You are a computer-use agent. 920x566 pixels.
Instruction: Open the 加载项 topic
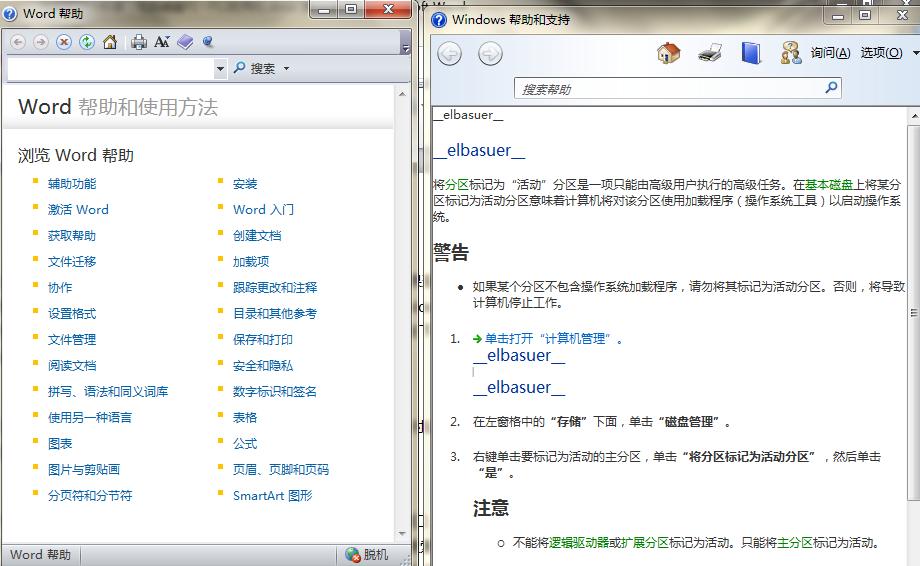pyautogui.click(x=251, y=262)
